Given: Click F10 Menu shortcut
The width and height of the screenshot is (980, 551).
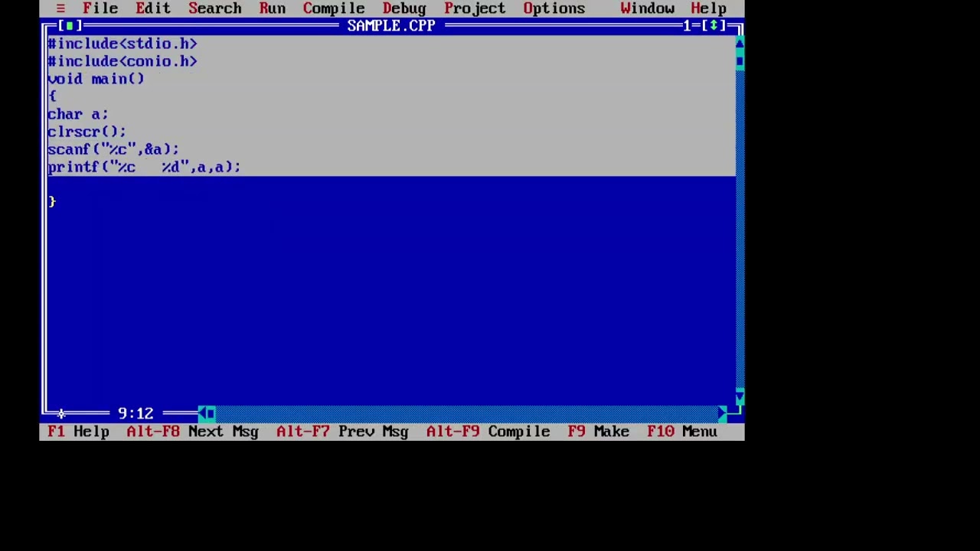Looking at the screenshot, I should pyautogui.click(x=682, y=432).
